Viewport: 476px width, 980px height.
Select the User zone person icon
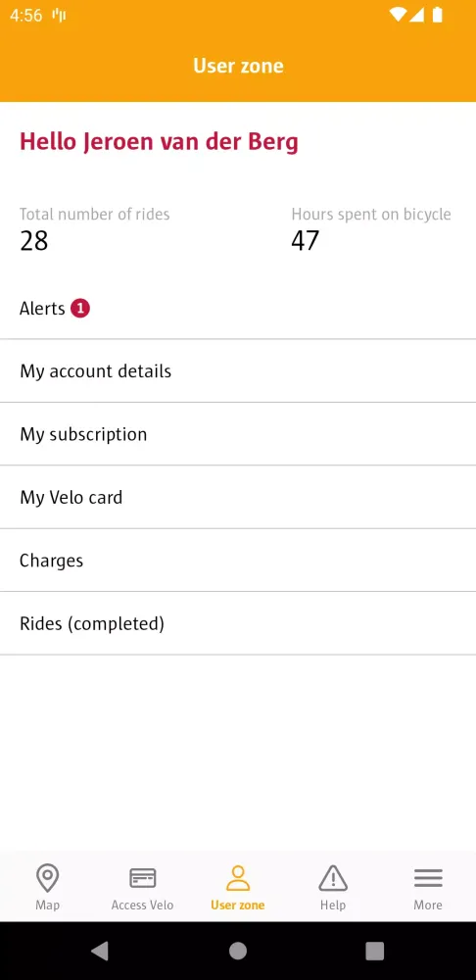point(237,877)
